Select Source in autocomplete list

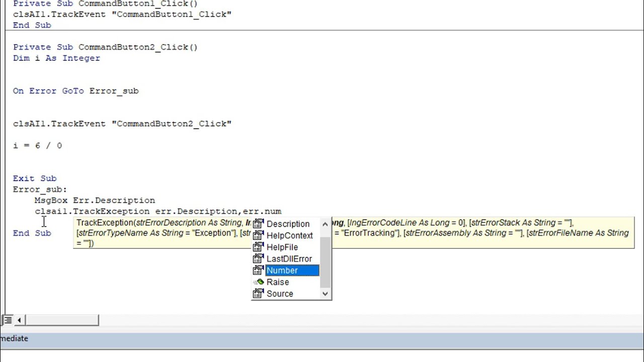pos(280,294)
